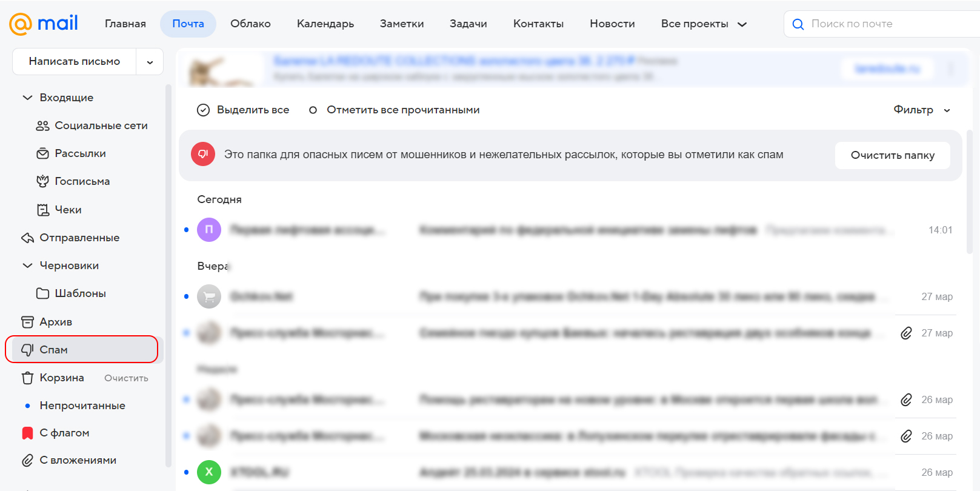Expand the Все проекты dropdown
Image resolution: width=980 pixels, height=491 pixels.
click(x=704, y=24)
